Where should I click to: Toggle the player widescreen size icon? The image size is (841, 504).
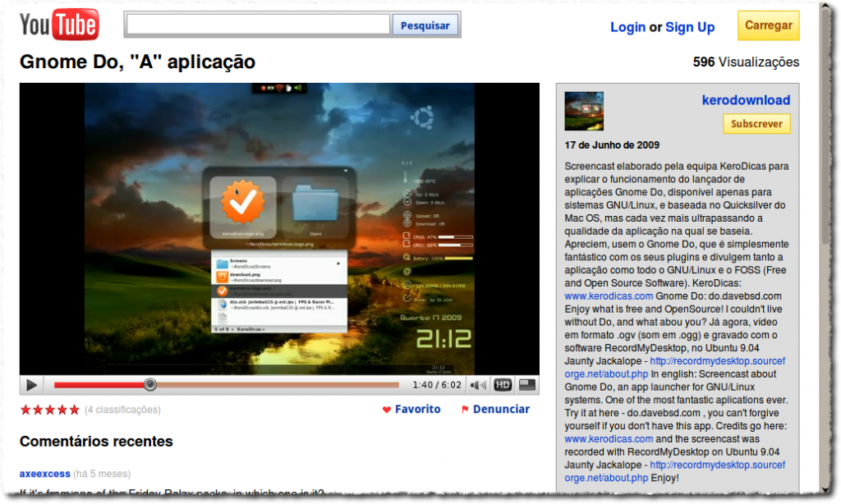point(527,385)
